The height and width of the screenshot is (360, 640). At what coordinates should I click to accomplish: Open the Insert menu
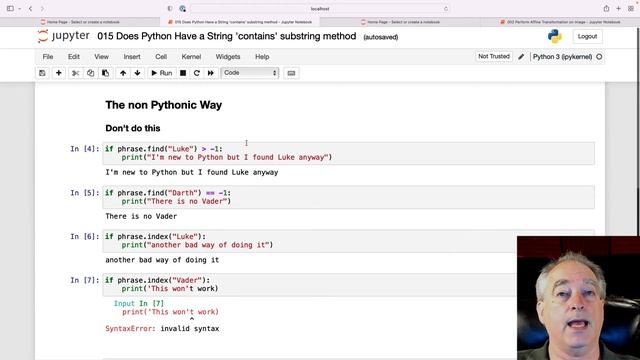coord(132,57)
